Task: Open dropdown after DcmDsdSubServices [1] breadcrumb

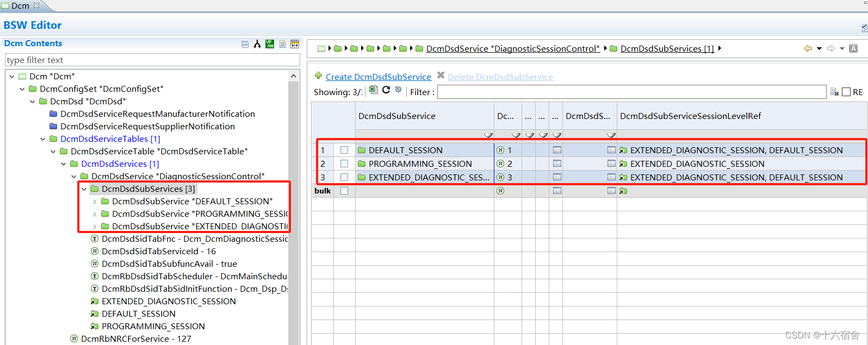Action: coord(720,48)
